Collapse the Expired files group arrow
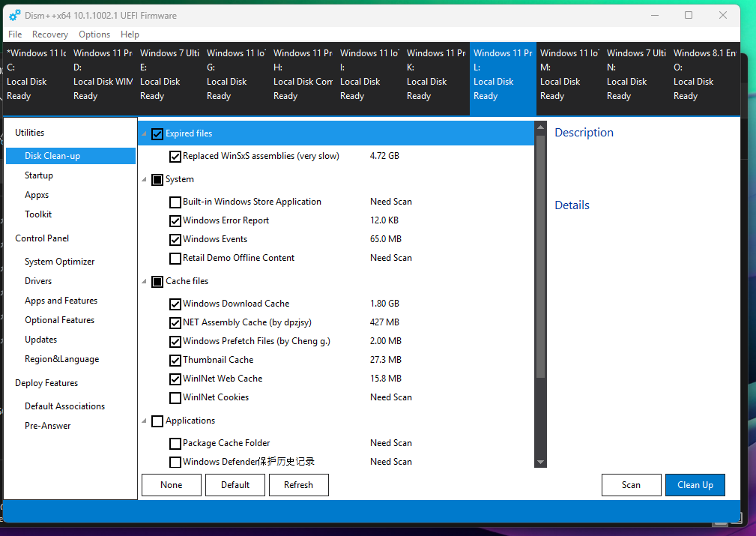This screenshot has width=756, height=536. pyautogui.click(x=144, y=133)
